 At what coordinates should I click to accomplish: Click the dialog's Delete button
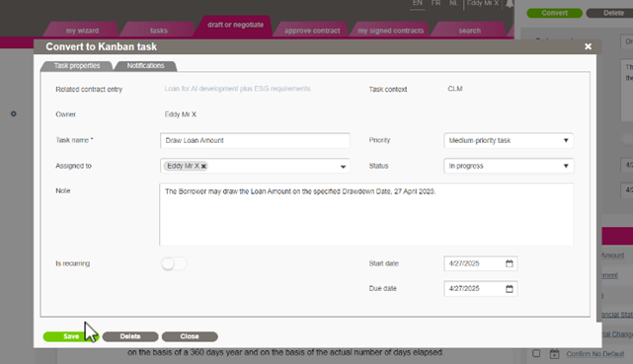(130, 336)
